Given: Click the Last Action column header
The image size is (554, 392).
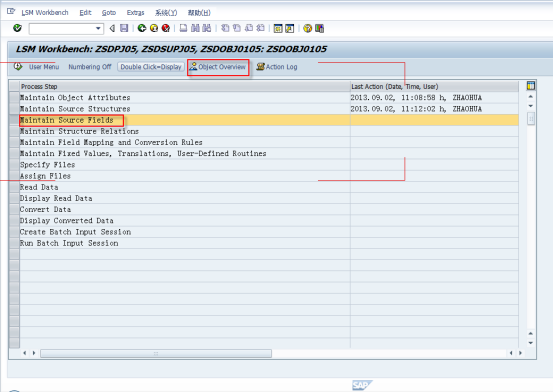Looking at the screenshot, I should [434, 86].
